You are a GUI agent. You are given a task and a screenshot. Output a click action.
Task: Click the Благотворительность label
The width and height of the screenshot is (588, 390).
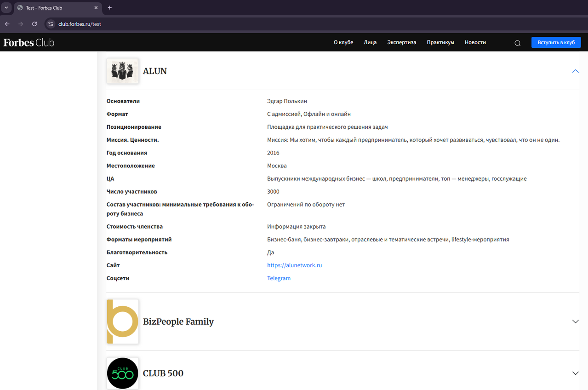click(137, 252)
